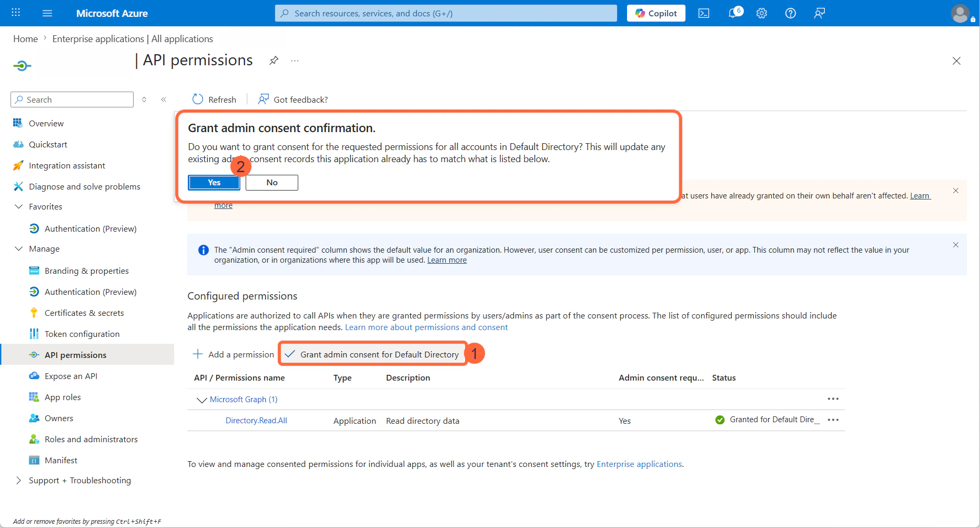Open Enterprise applications link at bottom

[x=639, y=464]
